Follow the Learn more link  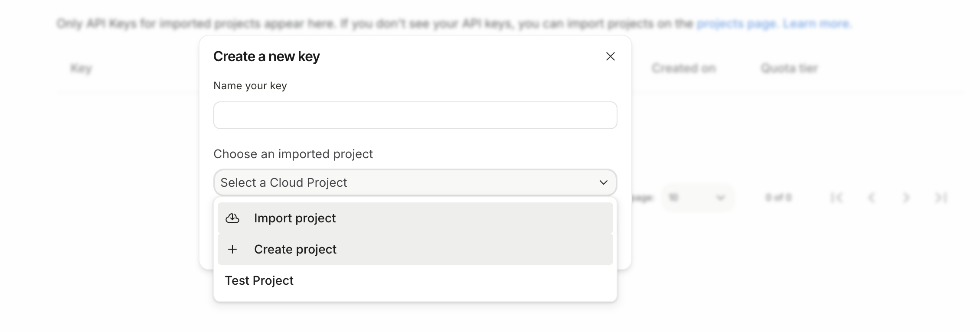(x=817, y=23)
